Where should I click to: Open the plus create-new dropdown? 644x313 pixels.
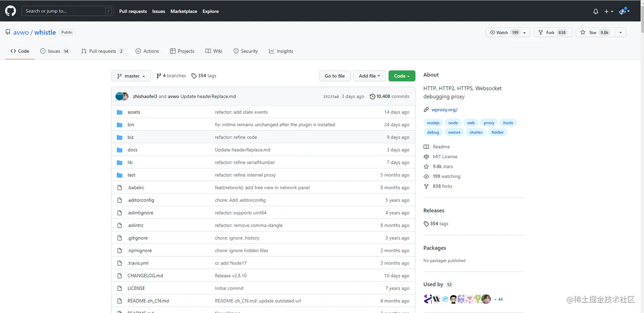coord(609,12)
